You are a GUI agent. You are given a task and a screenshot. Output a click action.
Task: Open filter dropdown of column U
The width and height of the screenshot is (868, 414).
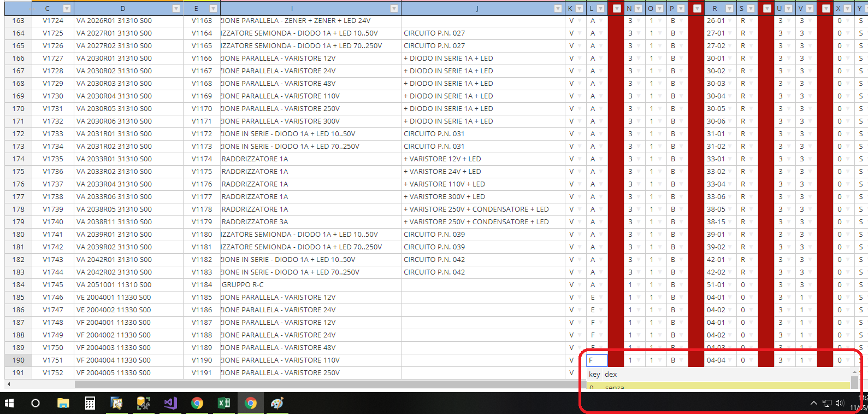point(788,8)
